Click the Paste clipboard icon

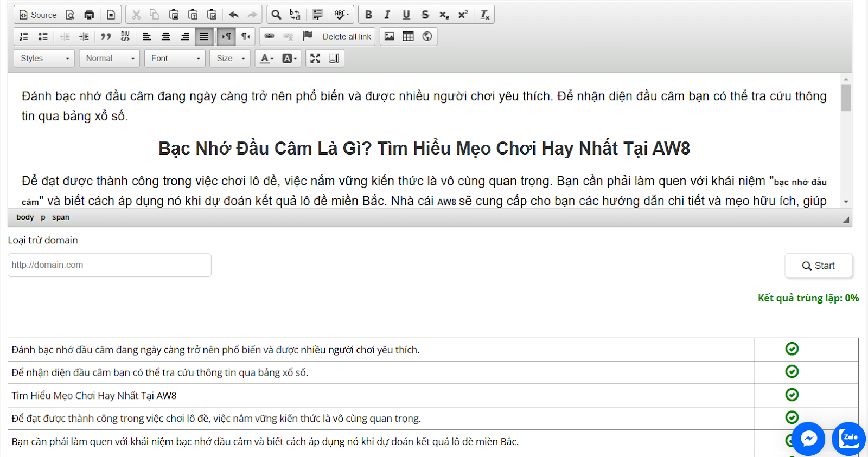click(174, 15)
